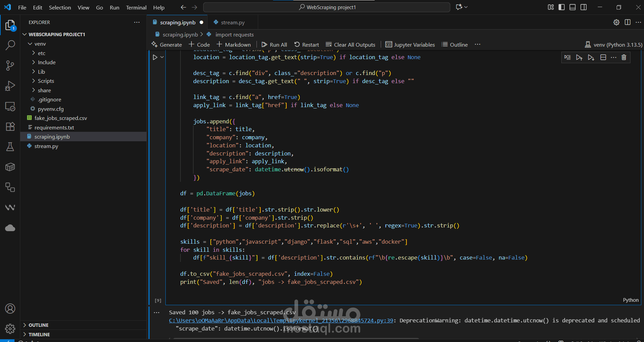The image size is (644, 342).
Task: Open the Manage gear in activity bar
Action: (10, 328)
